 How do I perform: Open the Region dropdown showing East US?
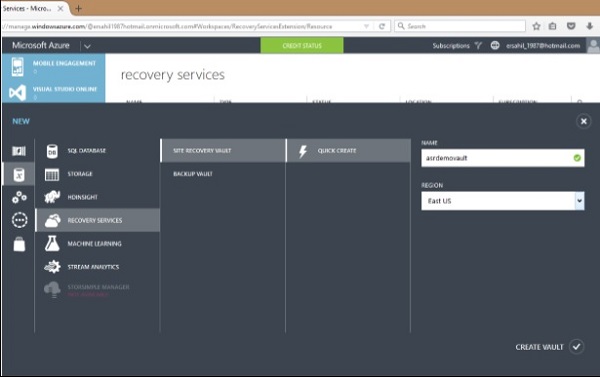coord(503,201)
